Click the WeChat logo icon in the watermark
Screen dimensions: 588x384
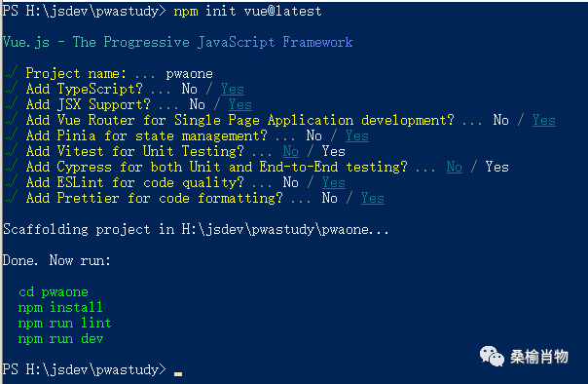coord(492,356)
